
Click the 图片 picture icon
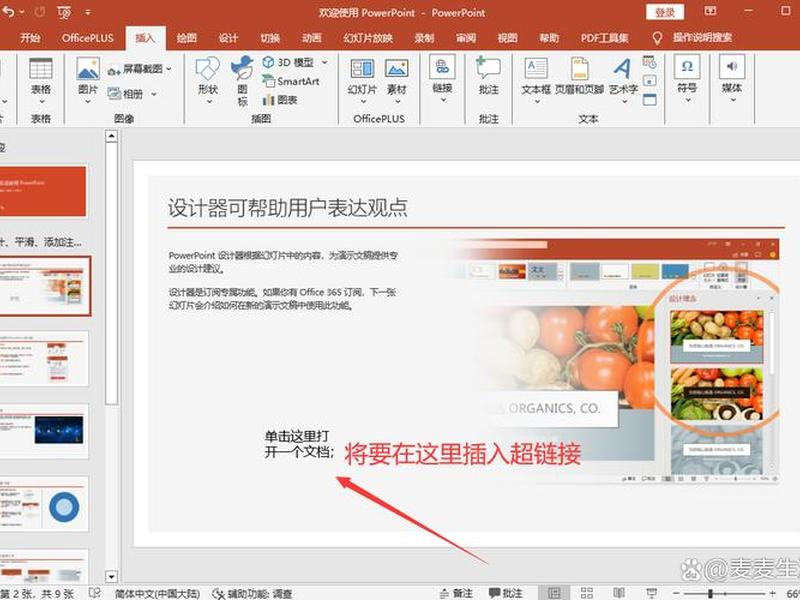[x=88, y=69]
